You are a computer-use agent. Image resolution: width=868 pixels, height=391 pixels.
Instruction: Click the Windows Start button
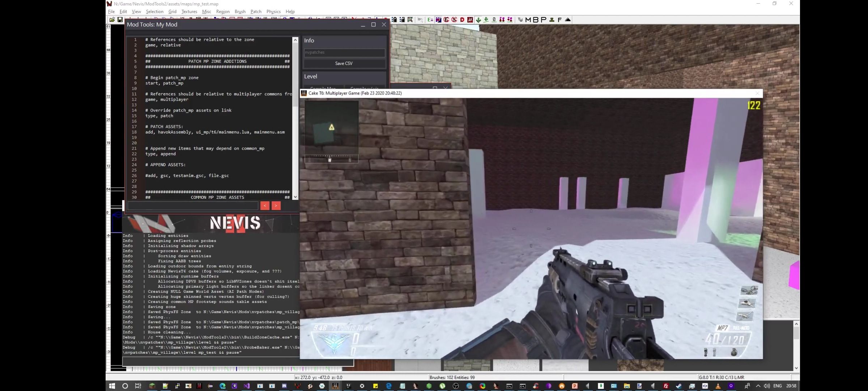pos(112,386)
